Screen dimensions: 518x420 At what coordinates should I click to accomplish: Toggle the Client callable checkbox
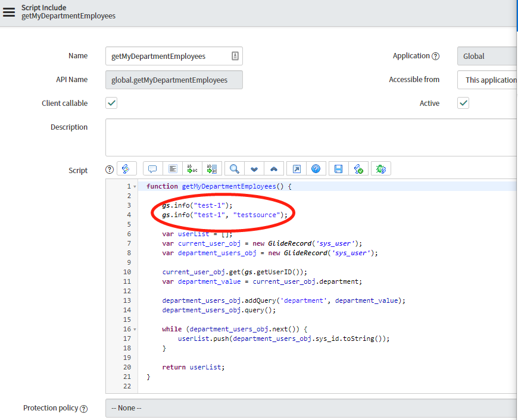(111, 103)
